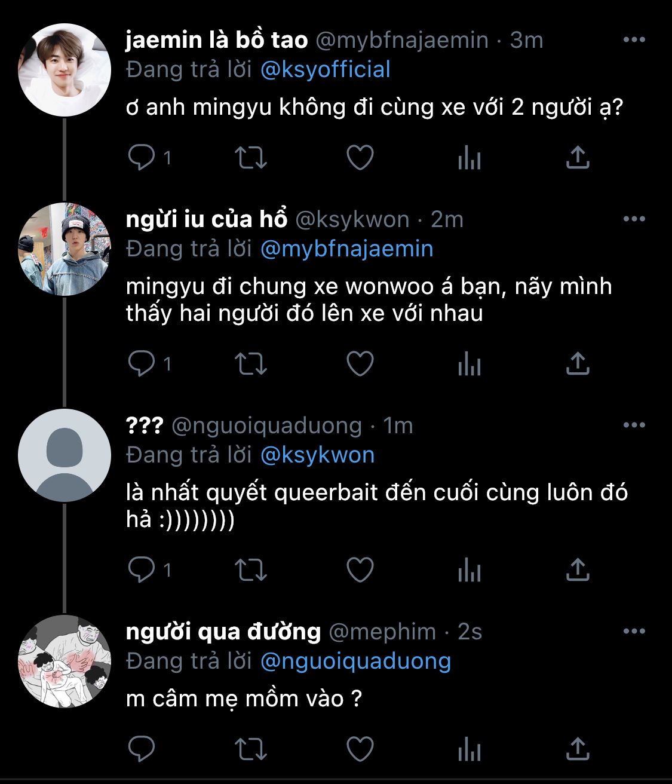
Task: View analytics for @ksykwon's tweet
Action: pyautogui.click(x=470, y=364)
